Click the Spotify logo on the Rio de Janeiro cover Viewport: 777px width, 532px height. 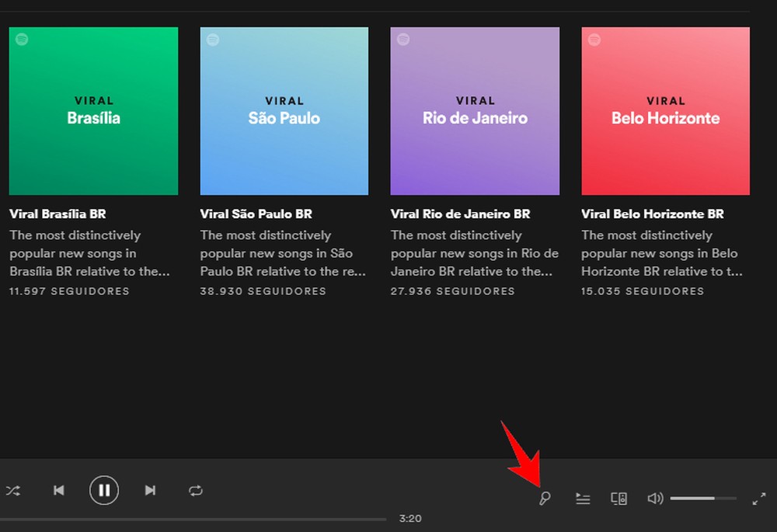coord(402,38)
